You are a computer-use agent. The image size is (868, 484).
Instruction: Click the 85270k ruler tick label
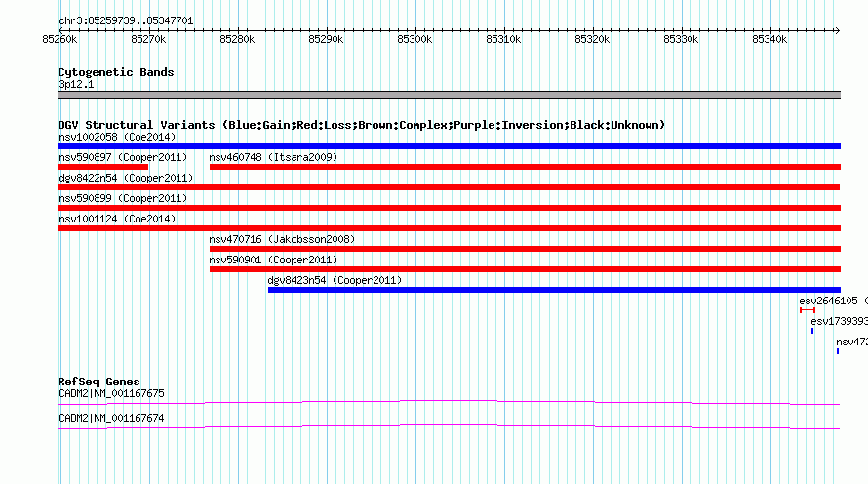point(148,39)
